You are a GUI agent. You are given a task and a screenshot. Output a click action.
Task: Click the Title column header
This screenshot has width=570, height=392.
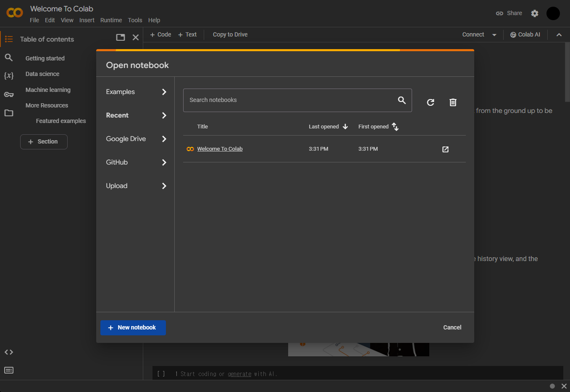point(202,126)
